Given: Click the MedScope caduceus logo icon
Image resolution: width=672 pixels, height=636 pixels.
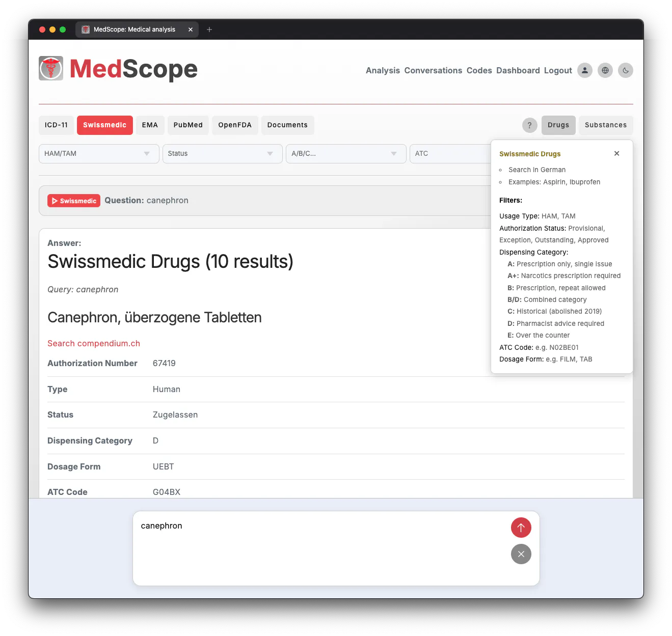Looking at the screenshot, I should 51,68.
